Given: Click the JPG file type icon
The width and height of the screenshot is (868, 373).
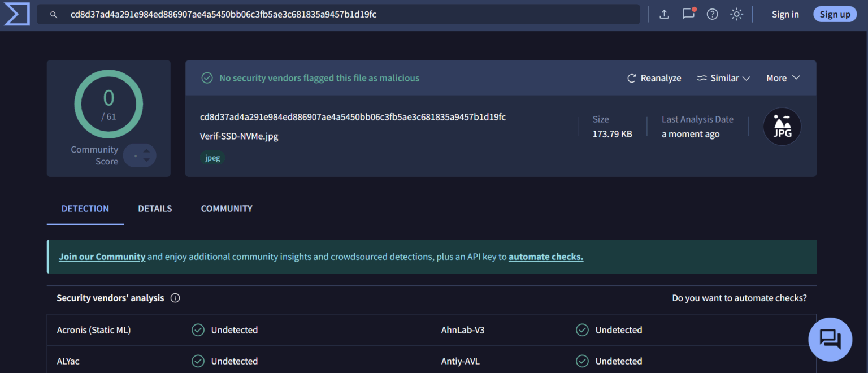Looking at the screenshot, I should [782, 127].
